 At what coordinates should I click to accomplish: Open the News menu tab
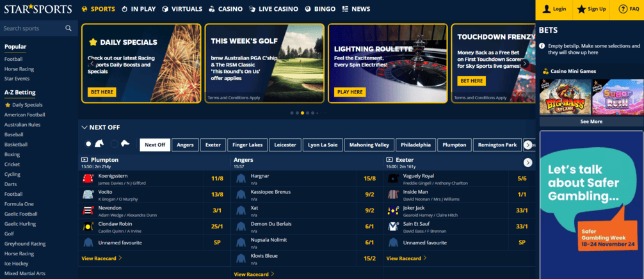(x=356, y=9)
